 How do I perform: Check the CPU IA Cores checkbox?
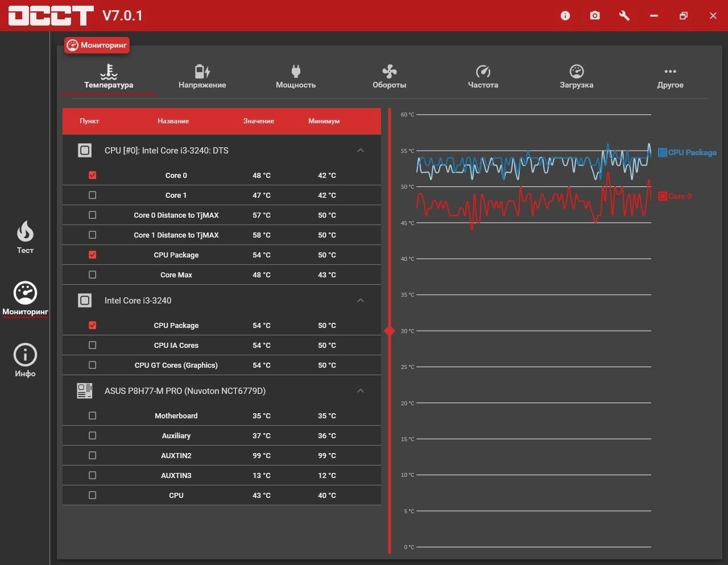tap(93, 345)
